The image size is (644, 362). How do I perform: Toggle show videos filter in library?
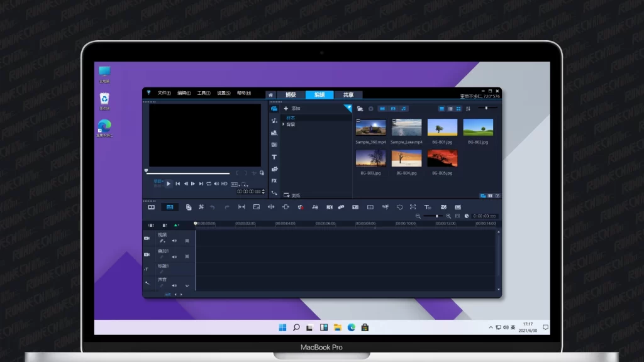coord(382,109)
